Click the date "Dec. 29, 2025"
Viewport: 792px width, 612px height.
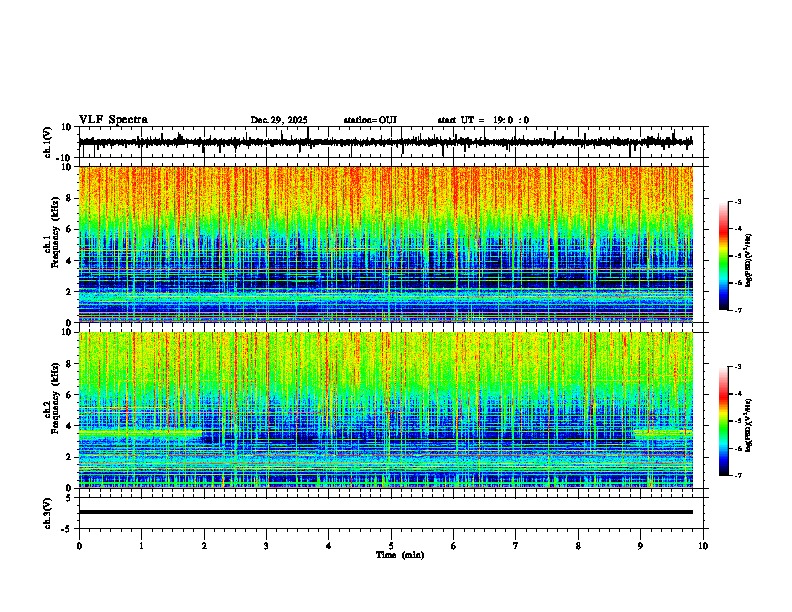(279, 120)
